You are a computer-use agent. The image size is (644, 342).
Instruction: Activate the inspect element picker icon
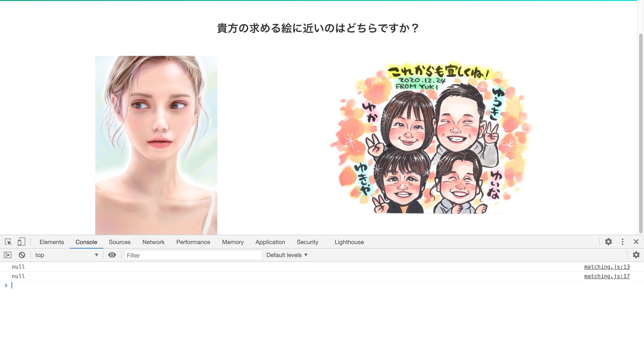click(8, 242)
